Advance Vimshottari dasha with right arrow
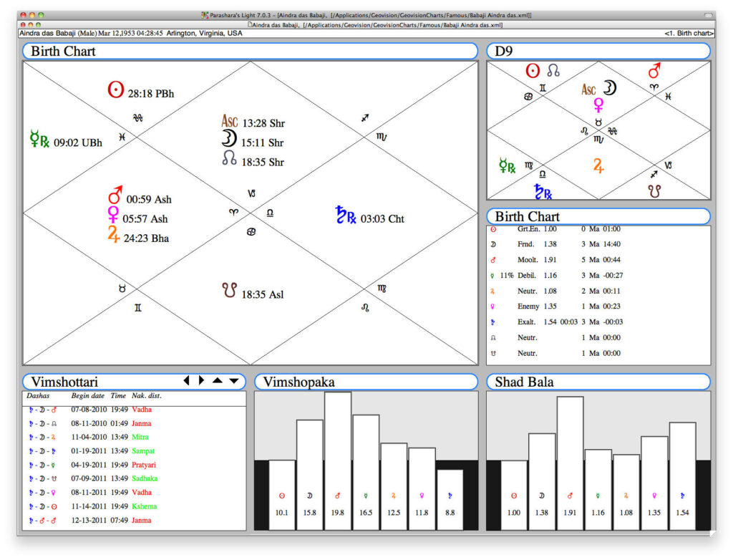This screenshot has width=733, height=560. click(x=201, y=380)
